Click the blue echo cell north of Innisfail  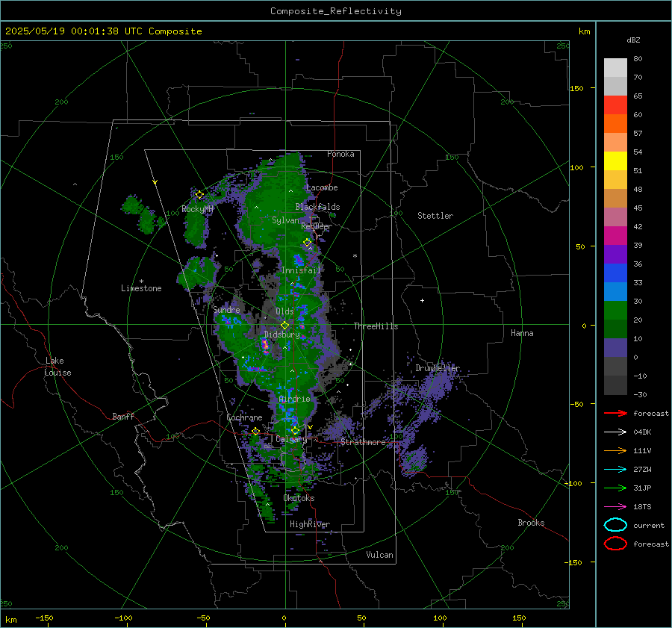pyautogui.click(x=298, y=260)
